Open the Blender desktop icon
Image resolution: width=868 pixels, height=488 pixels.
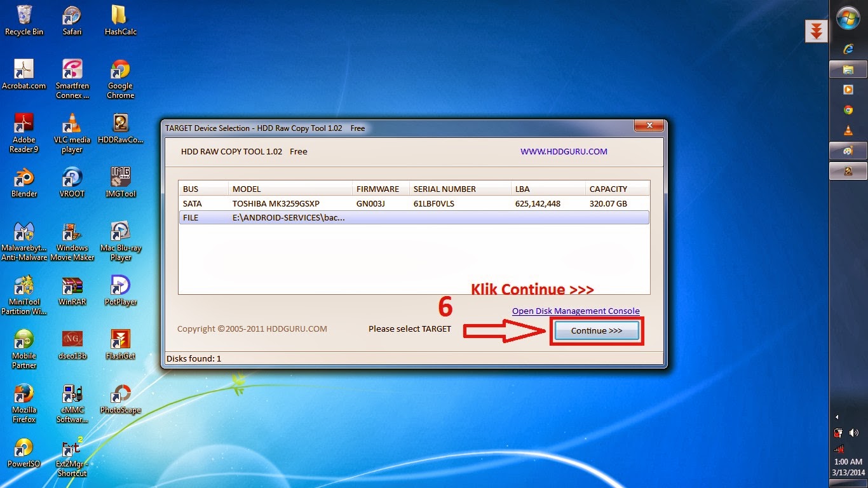pyautogui.click(x=24, y=182)
